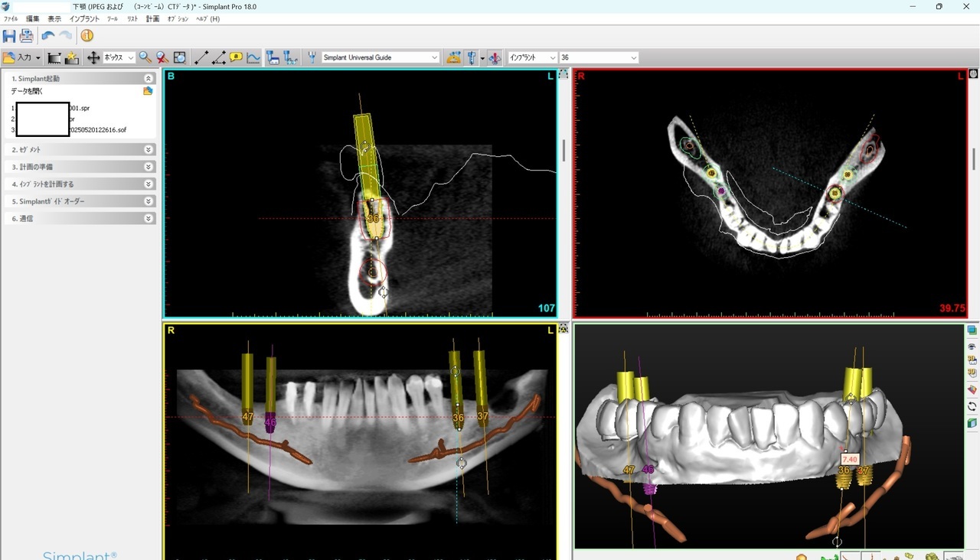980x560 pixels.
Task: Click the filmstrip image icon in toolbar
Action: 54,57
